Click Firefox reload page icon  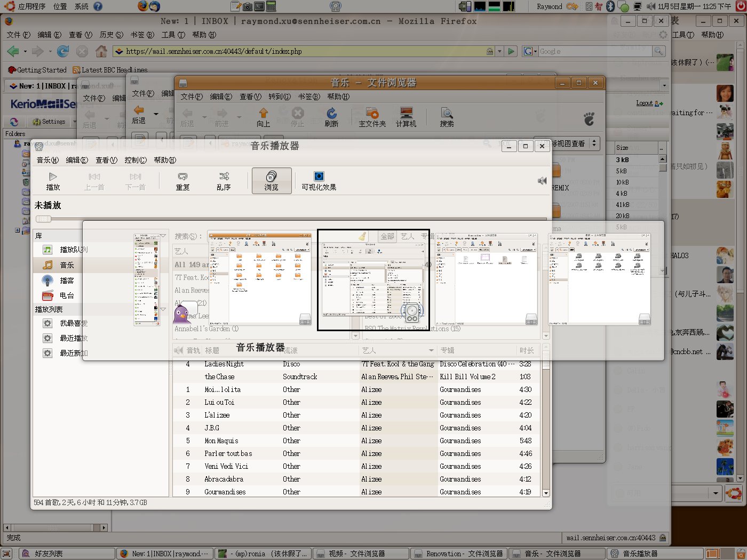(x=63, y=51)
